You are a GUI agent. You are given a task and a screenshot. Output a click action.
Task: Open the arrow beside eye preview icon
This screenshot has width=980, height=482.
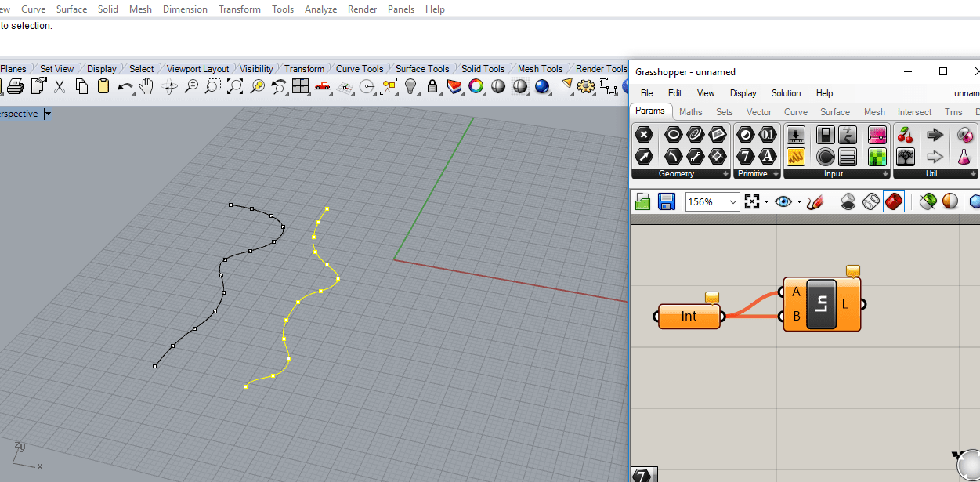799,201
